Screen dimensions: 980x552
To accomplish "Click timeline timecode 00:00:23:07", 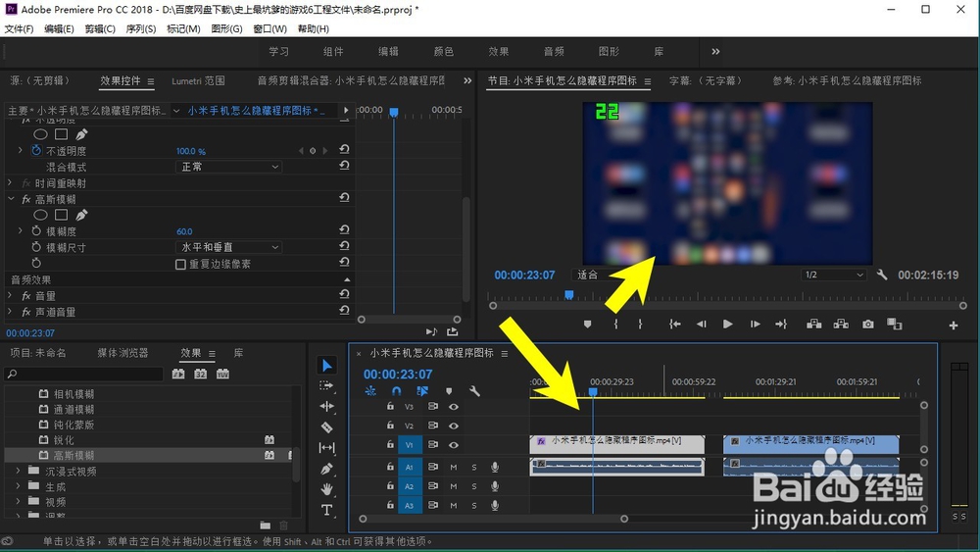I will [398, 374].
